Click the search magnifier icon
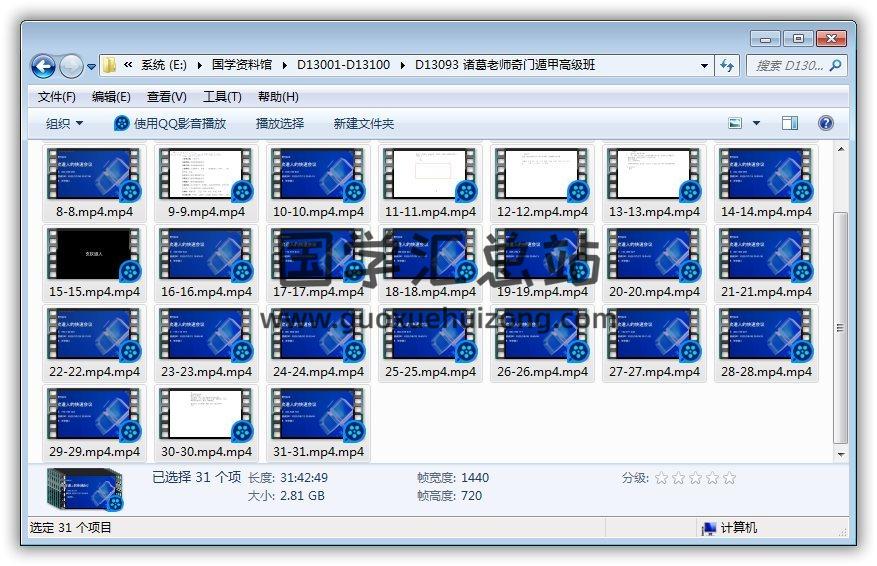Screen dimensions: 877x566 [x=836, y=66]
